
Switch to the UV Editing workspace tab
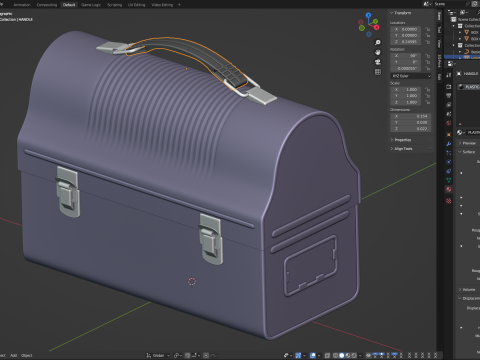[136, 5]
